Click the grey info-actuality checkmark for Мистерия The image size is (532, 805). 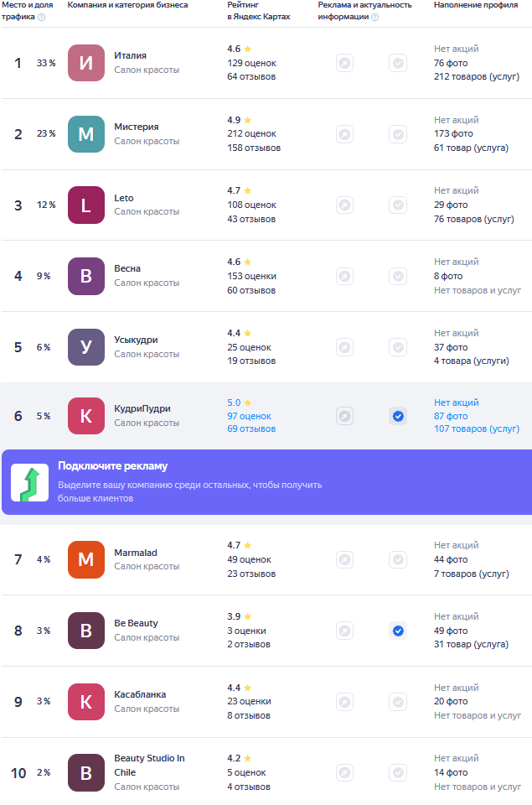(398, 134)
